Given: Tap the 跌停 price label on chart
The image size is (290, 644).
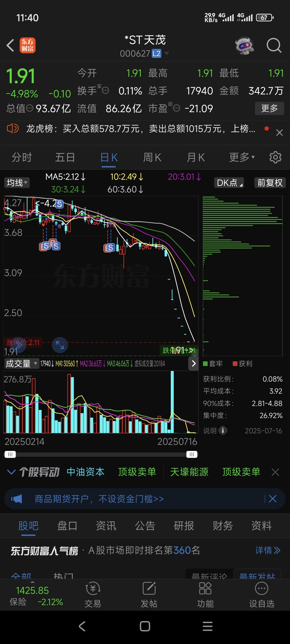Looking at the screenshot, I should click(179, 350).
